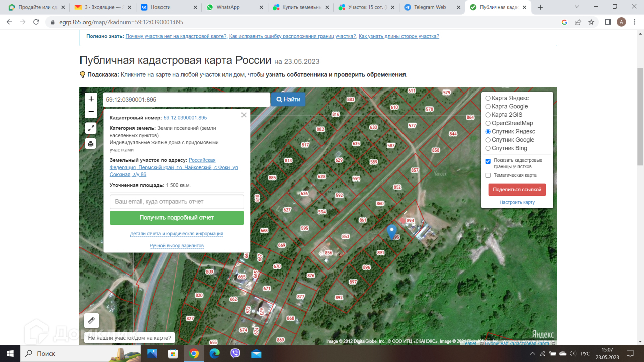Print the map using printer icon
The width and height of the screenshot is (644, 362).
tap(91, 144)
